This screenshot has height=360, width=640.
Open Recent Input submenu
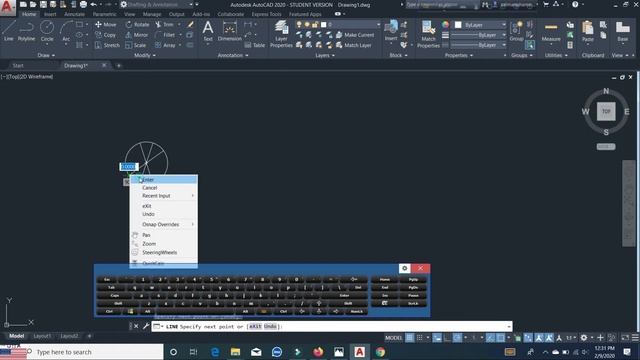pyautogui.click(x=164, y=196)
